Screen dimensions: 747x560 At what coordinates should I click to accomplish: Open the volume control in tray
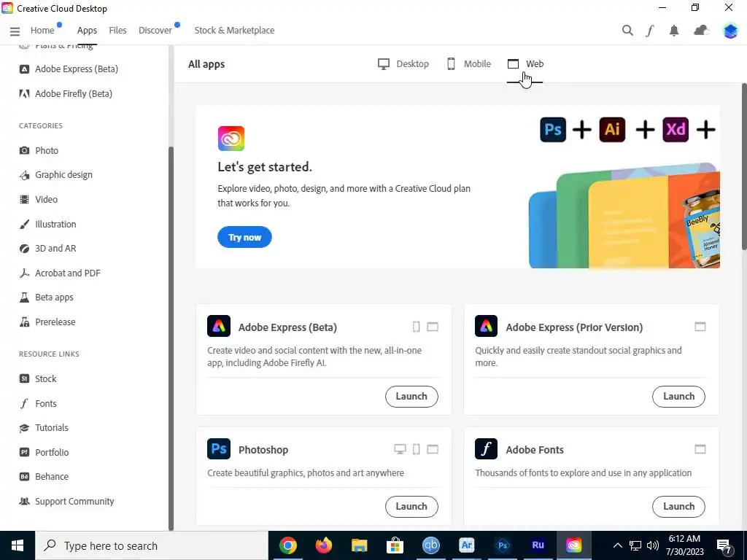pyautogui.click(x=653, y=545)
